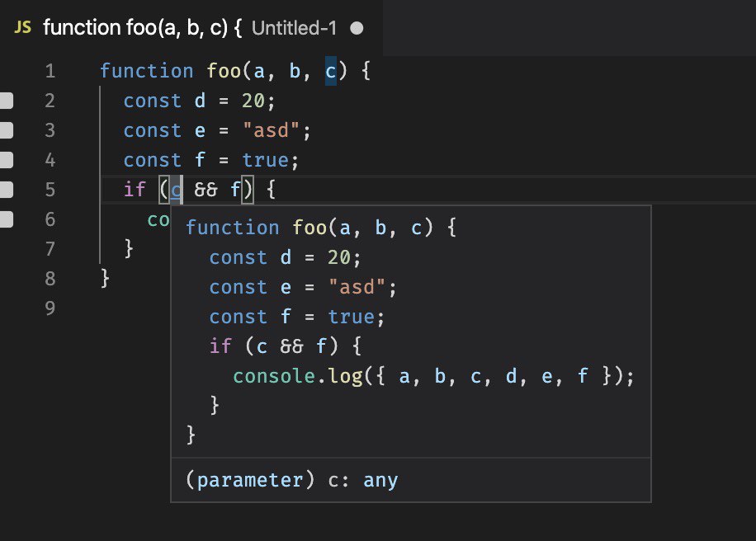
Task: Click the 'any' type in the hover popup
Action: [x=381, y=480]
